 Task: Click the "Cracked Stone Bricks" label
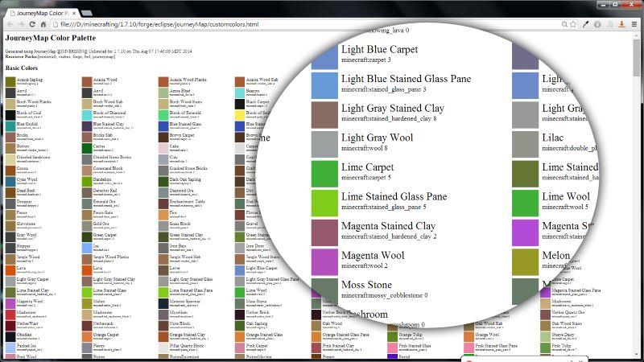click(x=188, y=168)
